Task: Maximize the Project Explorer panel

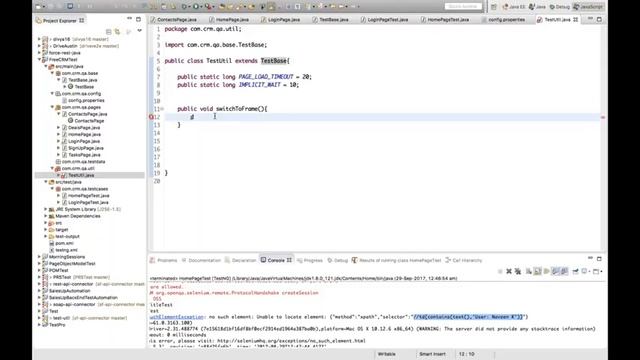Action: [x=138, y=19]
